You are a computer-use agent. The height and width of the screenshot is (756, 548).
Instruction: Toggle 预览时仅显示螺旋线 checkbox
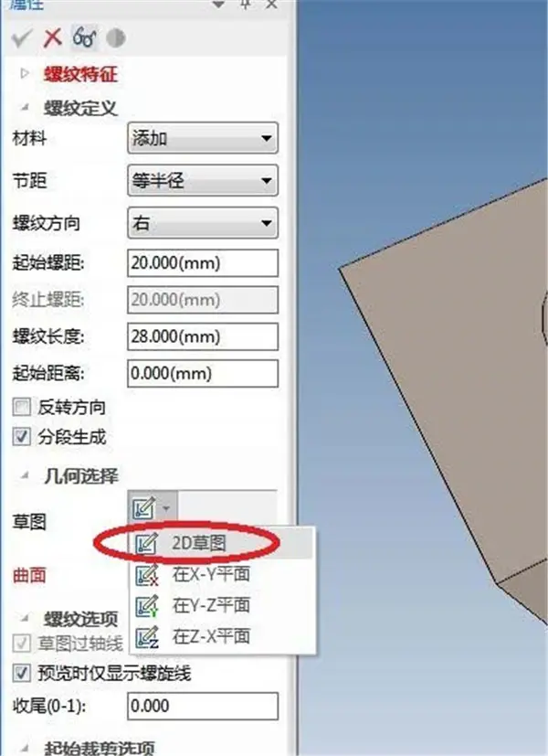22,673
